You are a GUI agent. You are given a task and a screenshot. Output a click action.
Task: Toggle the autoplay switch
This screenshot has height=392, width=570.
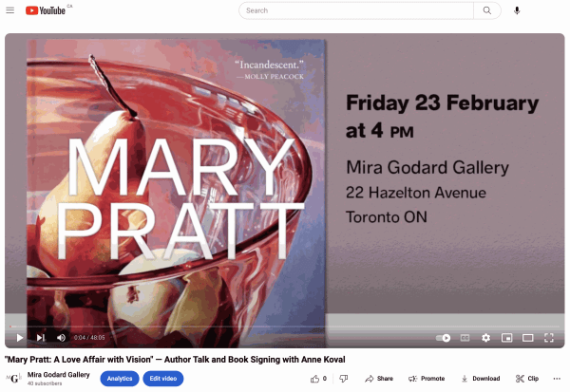[x=443, y=338]
